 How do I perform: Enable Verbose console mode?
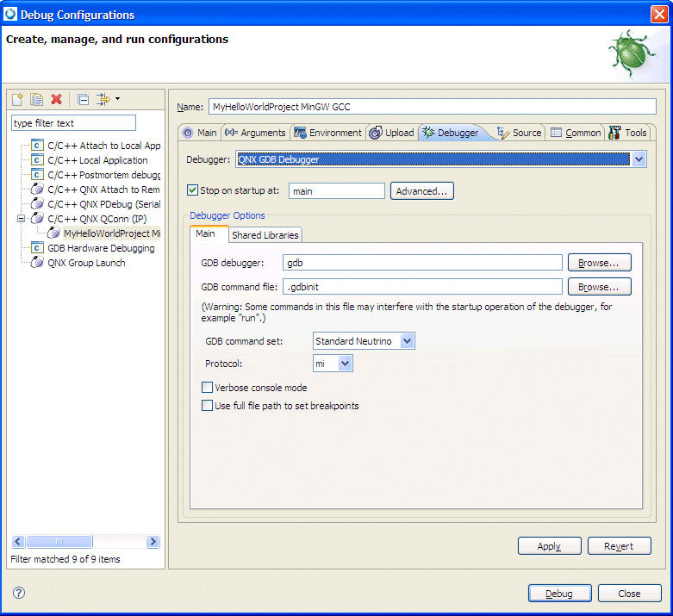tap(207, 388)
